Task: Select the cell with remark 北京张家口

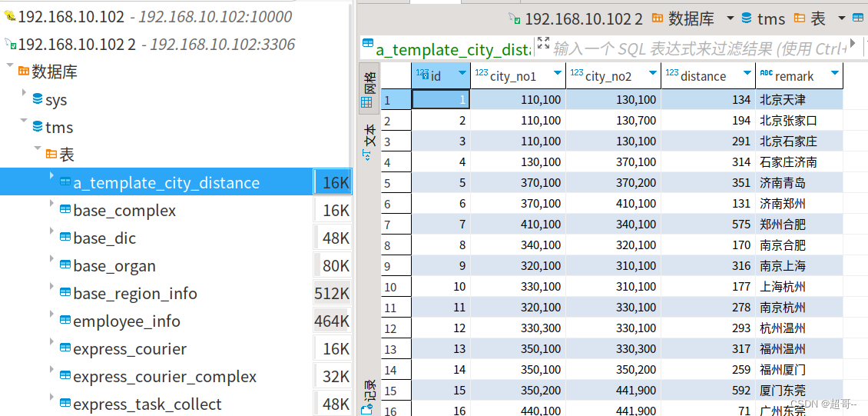Action: pyautogui.click(x=800, y=121)
